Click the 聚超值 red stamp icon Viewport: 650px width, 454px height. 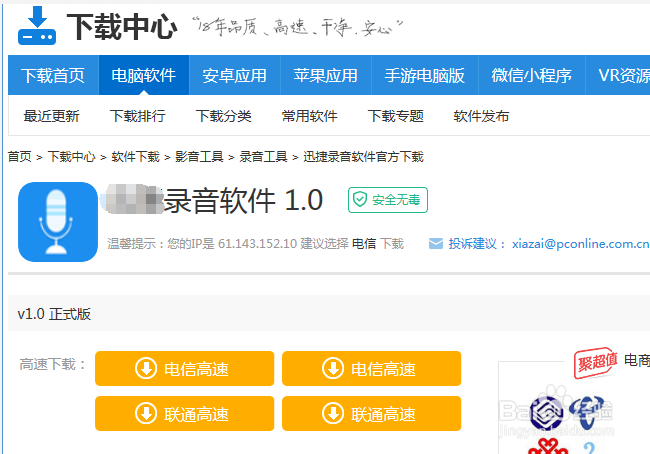click(595, 362)
